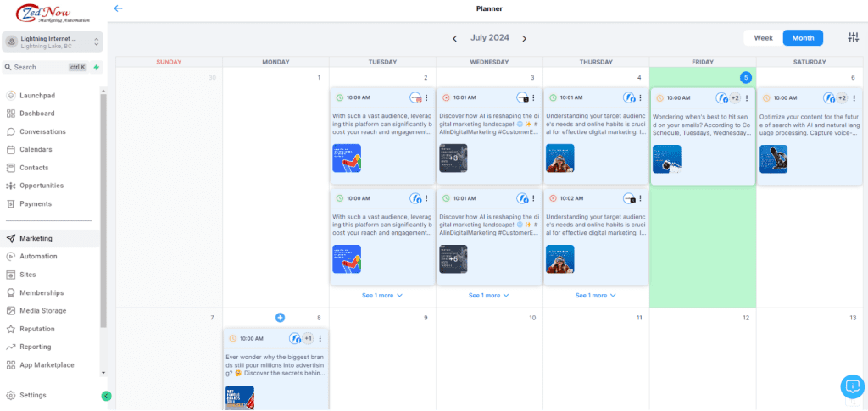The width and height of the screenshot is (868, 411).
Task: Go to previous month with left chevron
Action: [x=455, y=39]
